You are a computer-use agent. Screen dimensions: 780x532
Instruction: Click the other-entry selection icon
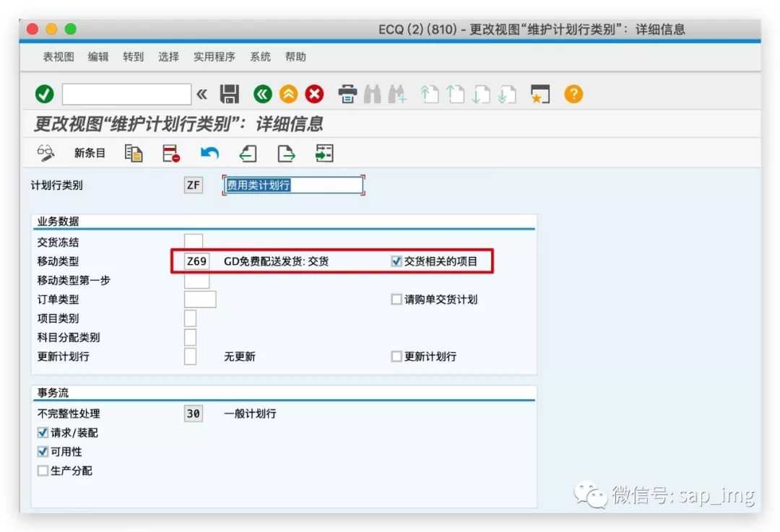(x=324, y=153)
